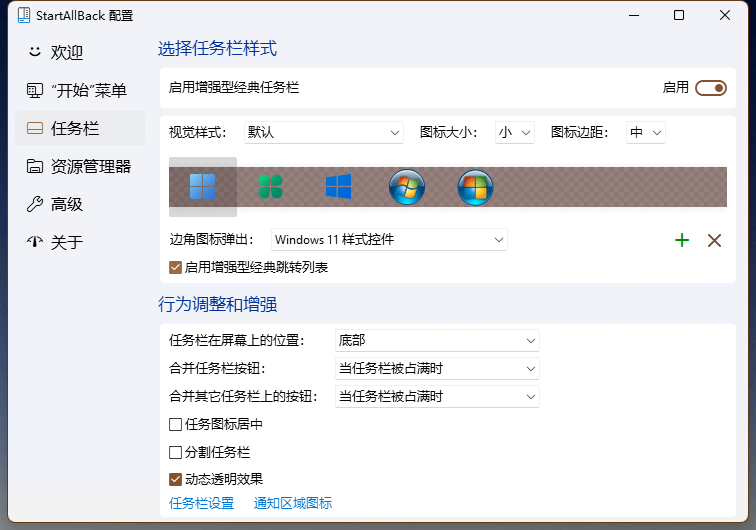
Task: Switch to the 任务栏 section
Action: [x=80, y=128]
